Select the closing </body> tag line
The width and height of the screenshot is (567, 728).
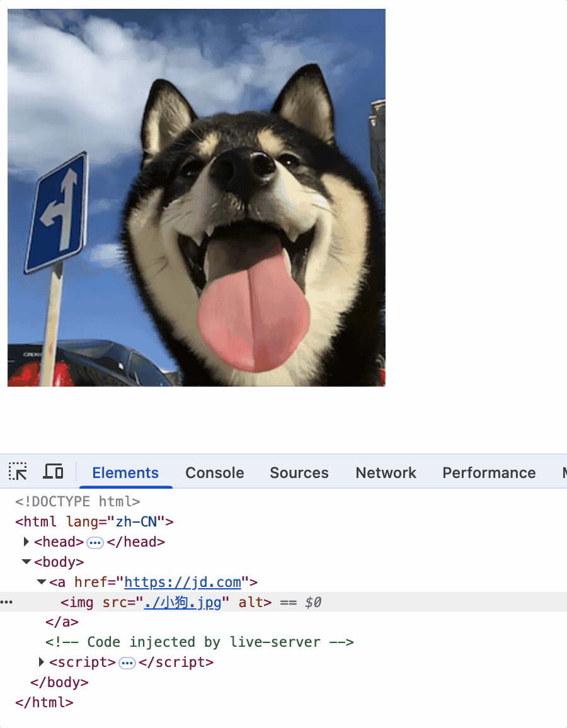tap(59, 683)
